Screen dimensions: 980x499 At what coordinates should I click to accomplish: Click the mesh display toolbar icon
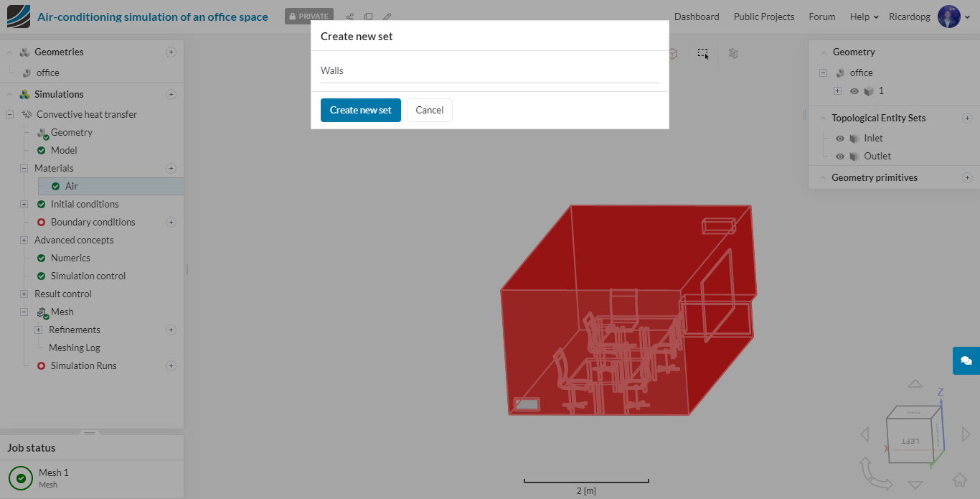tap(733, 53)
